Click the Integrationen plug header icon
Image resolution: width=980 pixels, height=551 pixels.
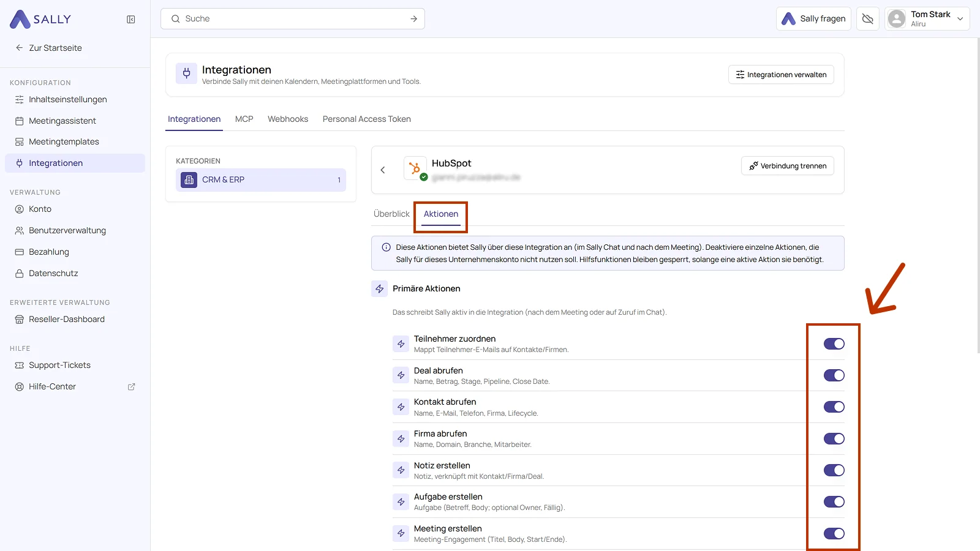187,74
